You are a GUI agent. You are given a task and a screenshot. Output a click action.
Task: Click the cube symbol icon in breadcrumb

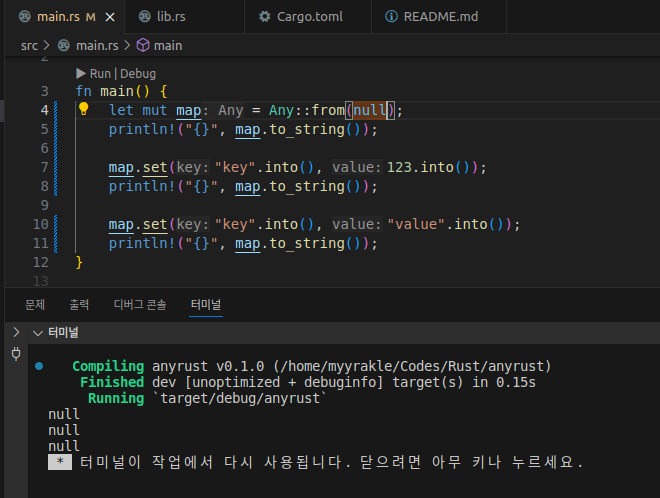point(142,45)
